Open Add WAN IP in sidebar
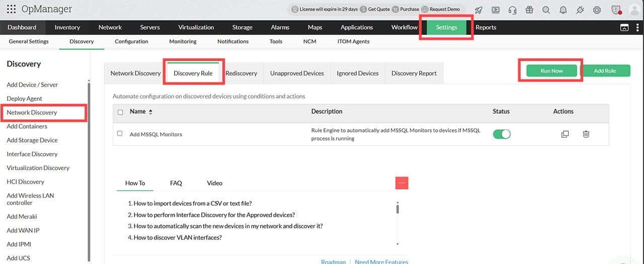644x264 pixels. click(x=23, y=230)
